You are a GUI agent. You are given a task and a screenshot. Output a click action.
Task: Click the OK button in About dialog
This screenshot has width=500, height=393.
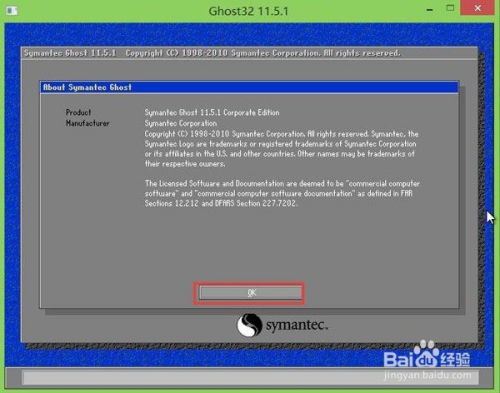(250, 293)
